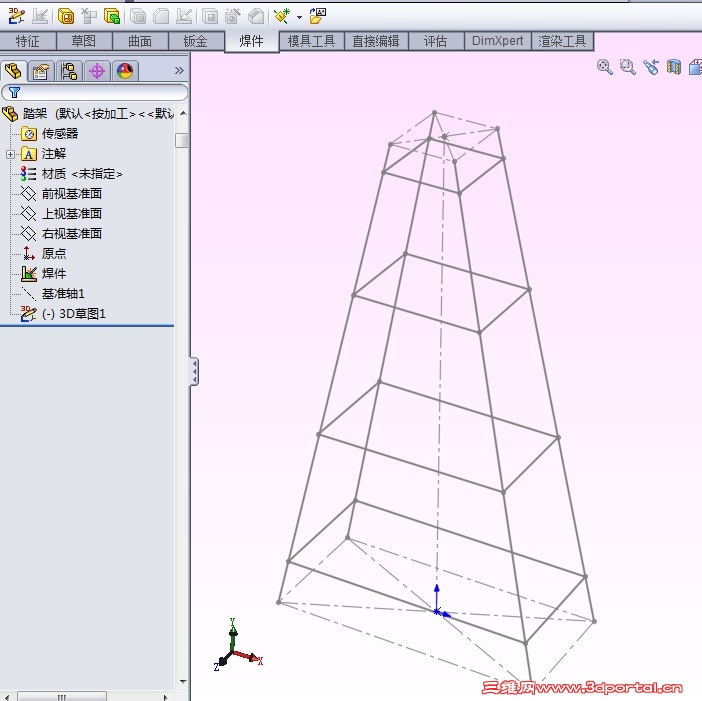Open the ConfigurationManager tab
Viewport: 702px width, 701px height.
69,71
